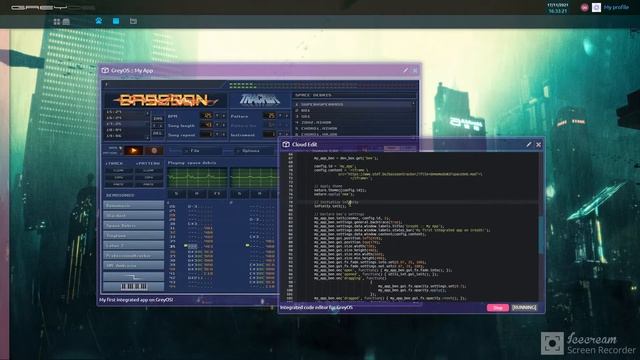Viewport: 640px width, 360px height.
Task: Click the calendar icon beside the apps grid
Action: 66,22
